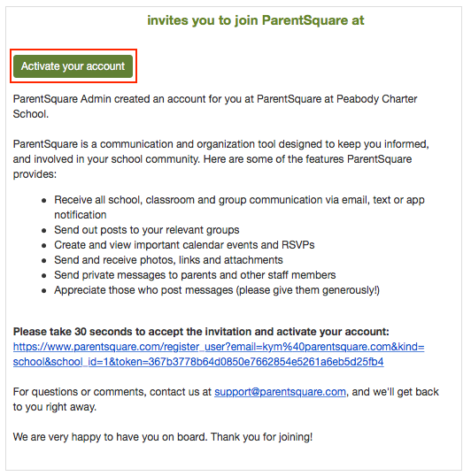Click the 'to you right away' line

(x=55, y=407)
